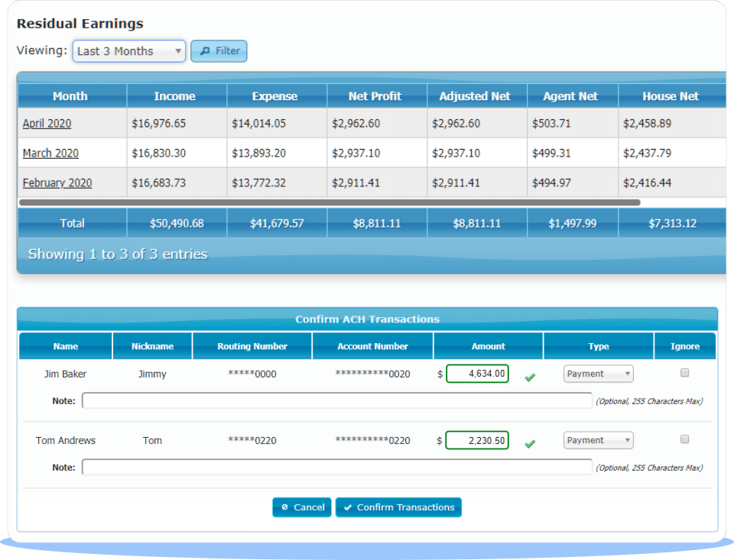Click the nickname Jimmy
This screenshot has width=734, height=560.
click(152, 374)
